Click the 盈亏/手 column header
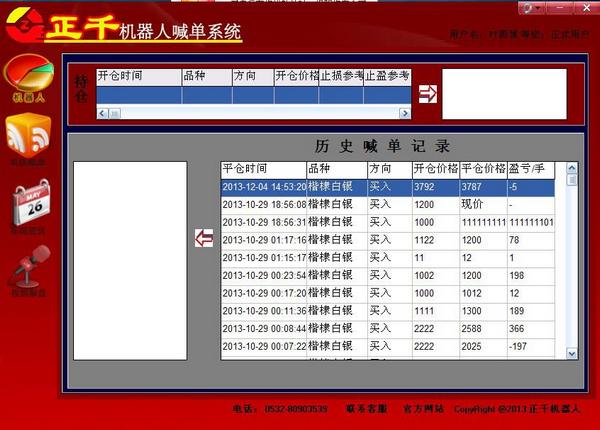This screenshot has width=600, height=430. pos(531,170)
